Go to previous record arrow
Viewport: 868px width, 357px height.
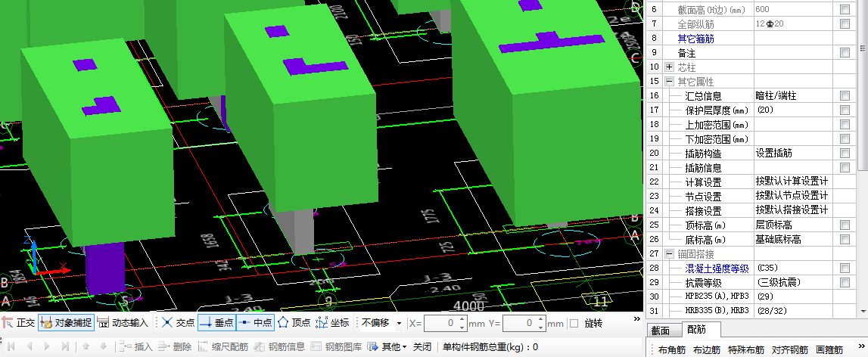point(30,347)
